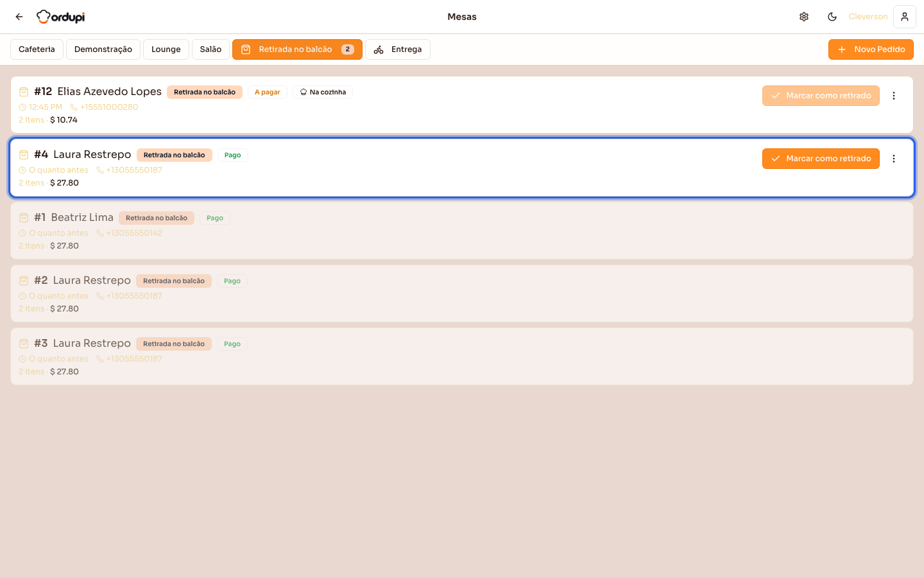This screenshot has height=578, width=924.
Task: Click the bag icon on order #1
Action: 24,218
